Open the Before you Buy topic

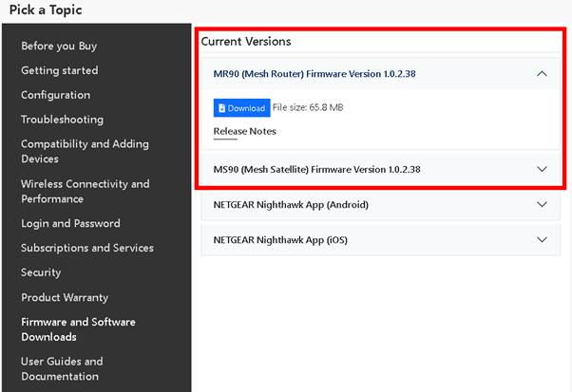(x=59, y=46)
